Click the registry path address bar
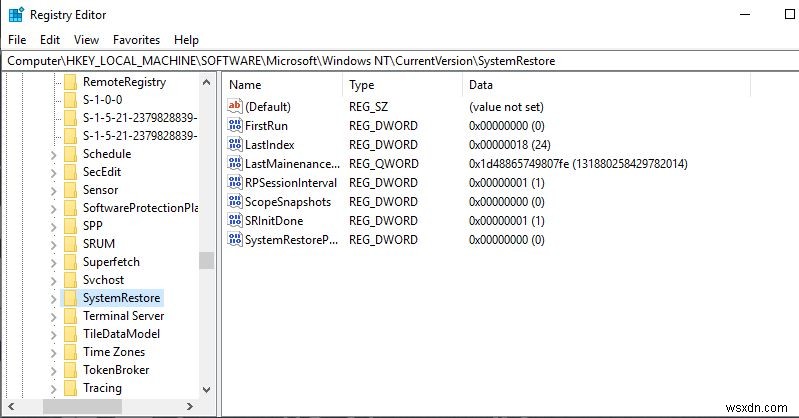Viewport: 799px width, 418px height. tap(400, 61)
